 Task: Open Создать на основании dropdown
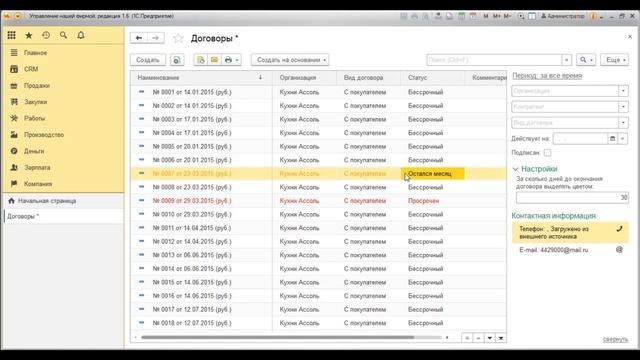(x=290, y=60)
